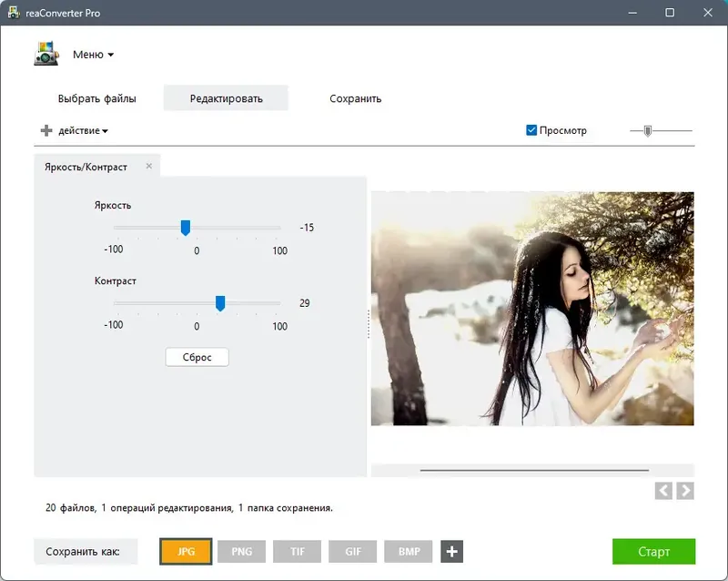Click the plus icon beside действие
Screen dimensions: 728x581
pyautogui.click(x=46, y=130)
